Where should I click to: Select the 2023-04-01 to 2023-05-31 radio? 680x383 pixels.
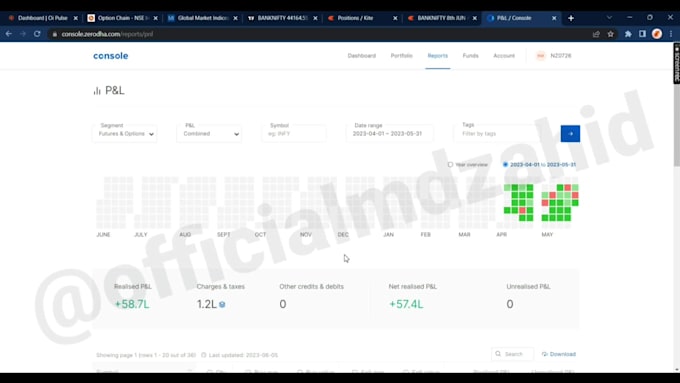[x=505, y=164]
